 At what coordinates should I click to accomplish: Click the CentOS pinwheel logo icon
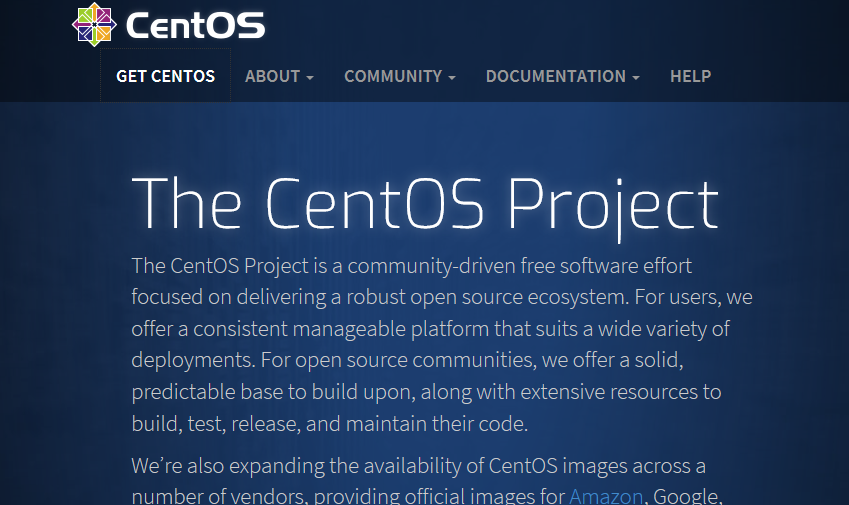(x=94, y=24)
